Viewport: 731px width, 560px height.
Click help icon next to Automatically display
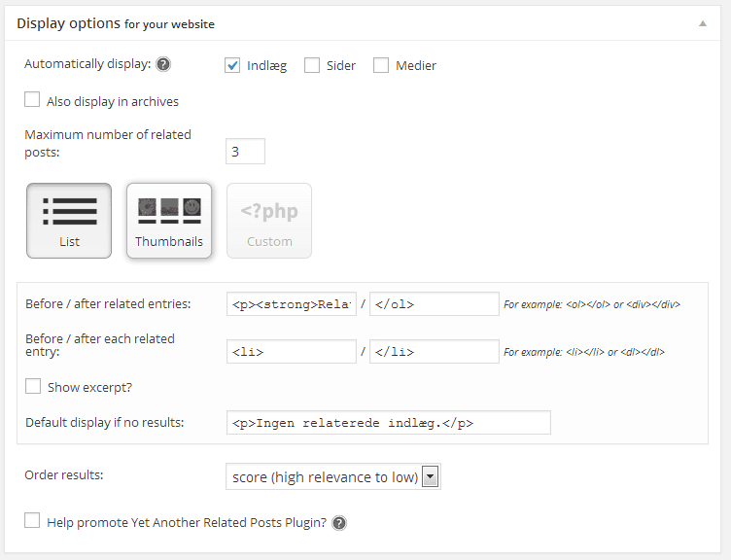point(163,64)
